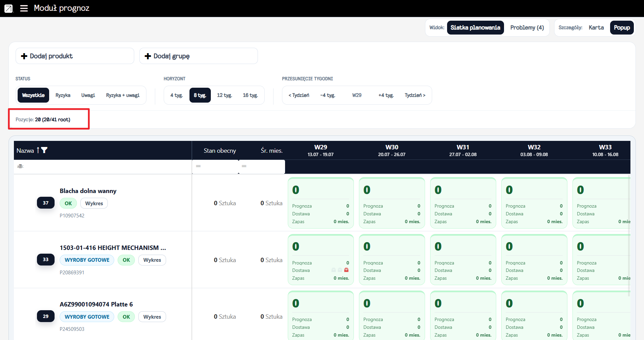Shift weeks forward with Tydzień >
This screenshot has width=644, height=340.
[x=415, y=95]
